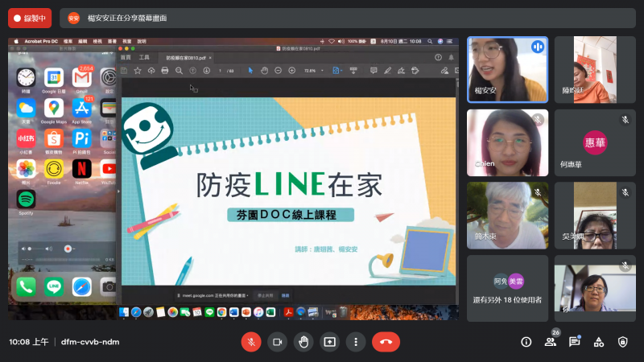Click the red record button in recording bar
644x362 pixels.
tap(68, 249)
